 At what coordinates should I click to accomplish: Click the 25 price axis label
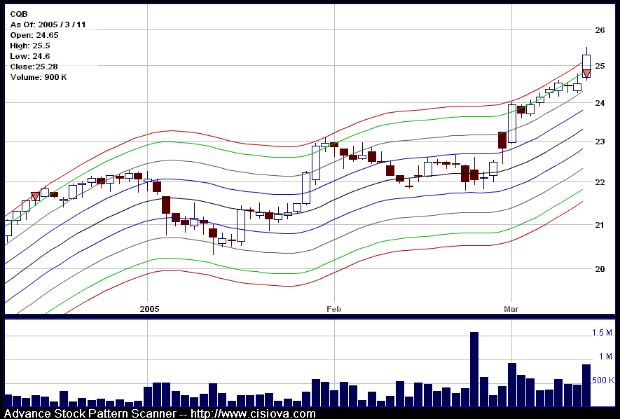pos(600,66)
